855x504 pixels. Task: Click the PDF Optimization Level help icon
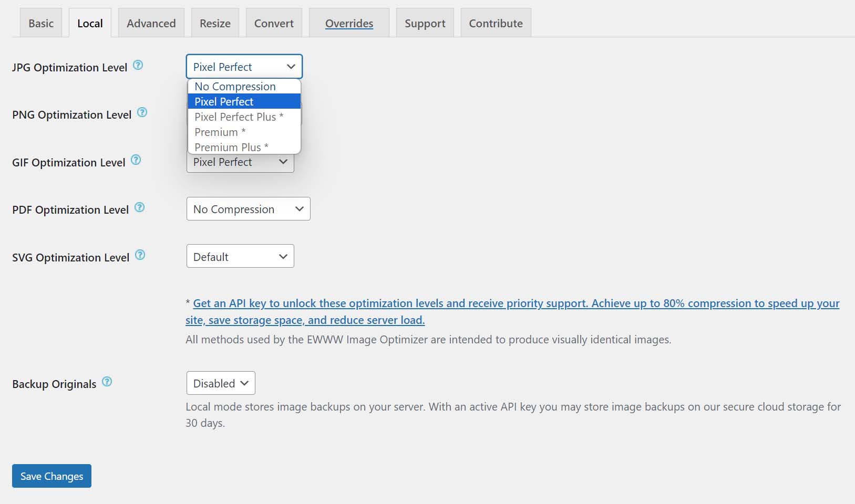(x=139, y=207)
